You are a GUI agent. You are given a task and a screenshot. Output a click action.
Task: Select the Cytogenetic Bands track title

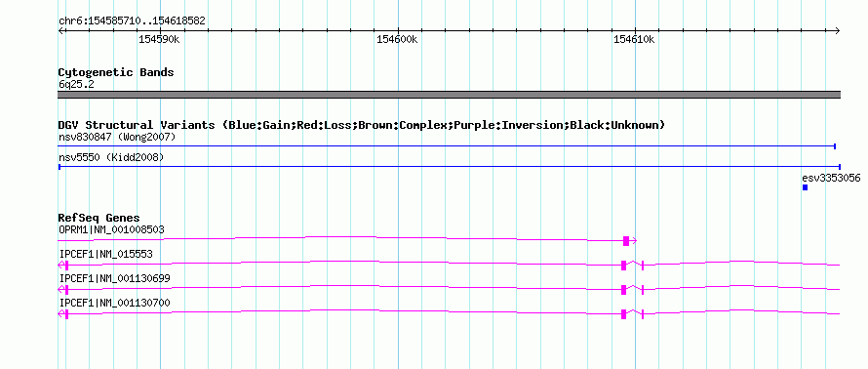pyautogui.click(x=116, y=72)
